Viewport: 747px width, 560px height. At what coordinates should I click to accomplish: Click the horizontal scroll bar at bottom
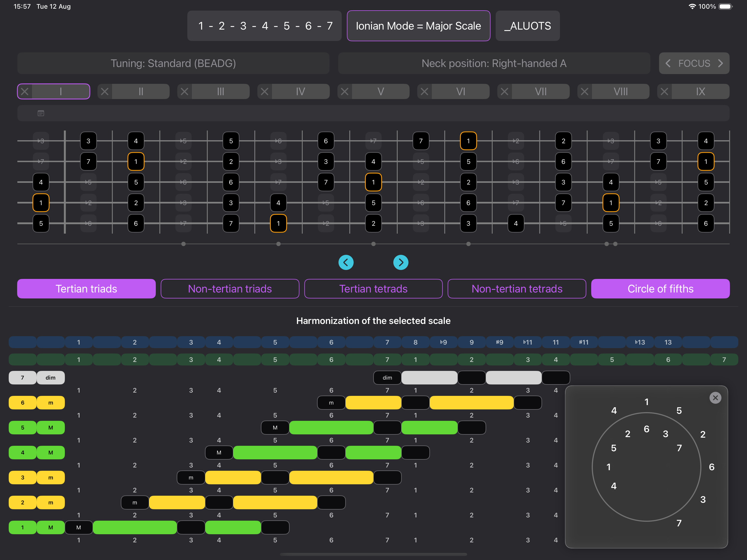click(373, 554)
